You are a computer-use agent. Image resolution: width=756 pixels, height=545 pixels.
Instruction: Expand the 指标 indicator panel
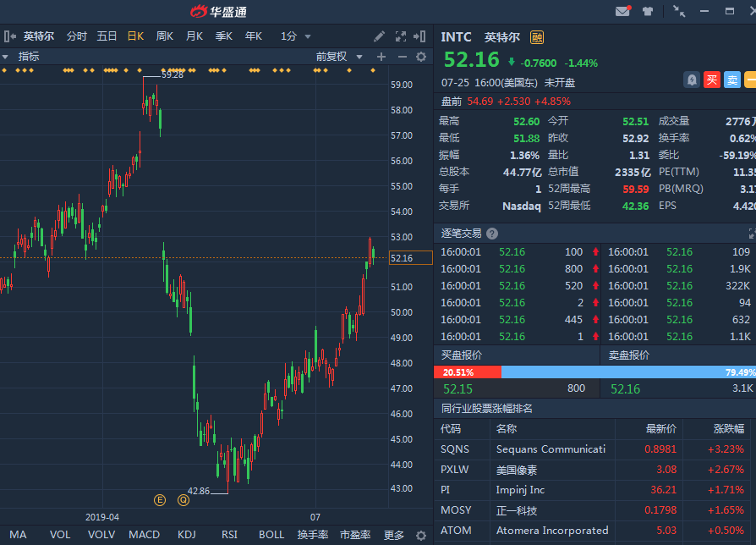[x=22, y=57]
